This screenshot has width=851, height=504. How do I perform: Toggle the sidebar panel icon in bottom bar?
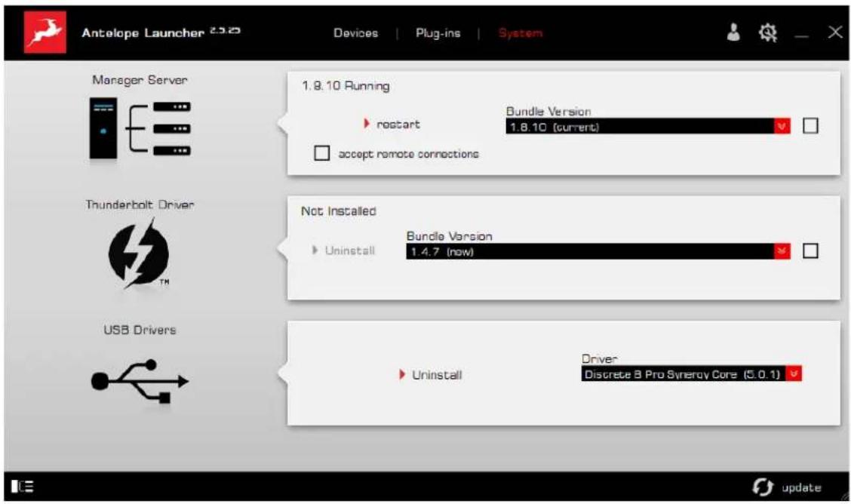click(x=22, y=486)
